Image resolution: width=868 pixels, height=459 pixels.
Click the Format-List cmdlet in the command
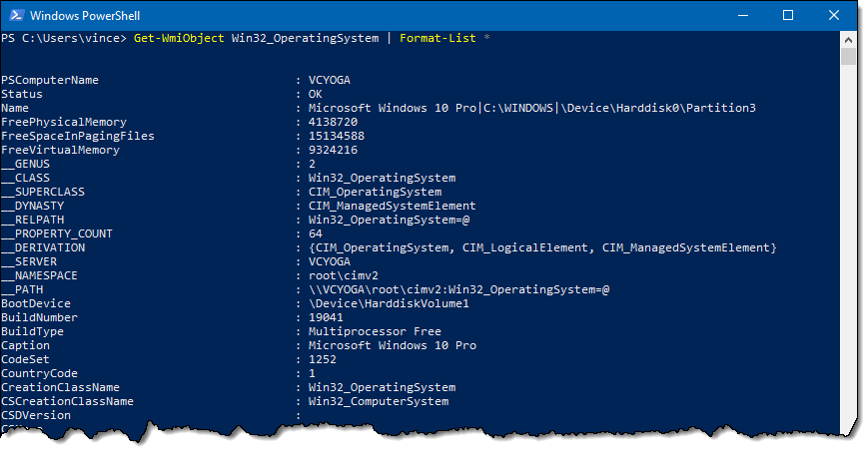[437, 38]
